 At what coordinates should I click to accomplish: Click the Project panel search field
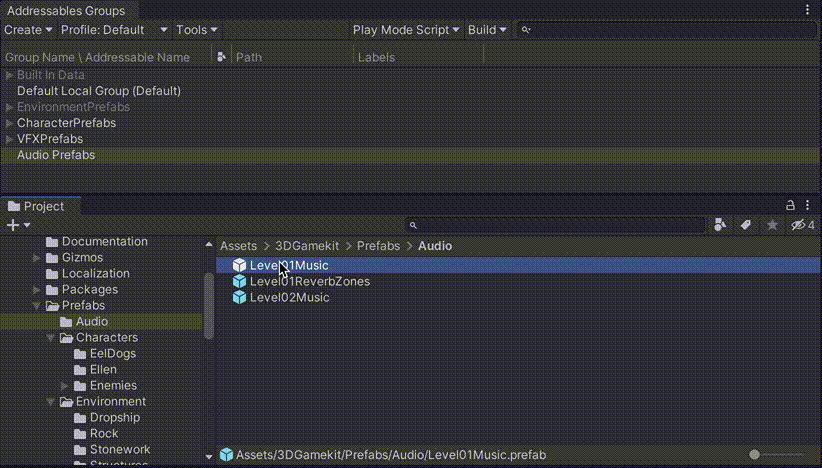tap(555, 225)
